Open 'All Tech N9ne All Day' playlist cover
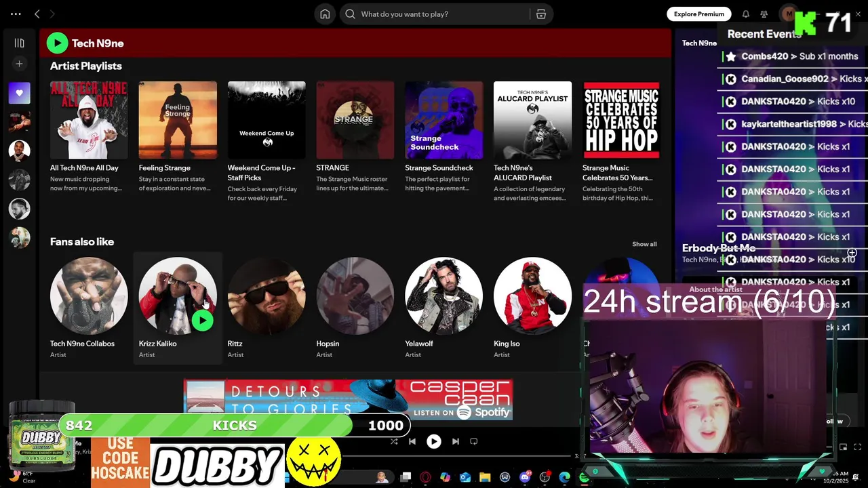The width and height of the screenshot is (868, 488). click(89, 120)
